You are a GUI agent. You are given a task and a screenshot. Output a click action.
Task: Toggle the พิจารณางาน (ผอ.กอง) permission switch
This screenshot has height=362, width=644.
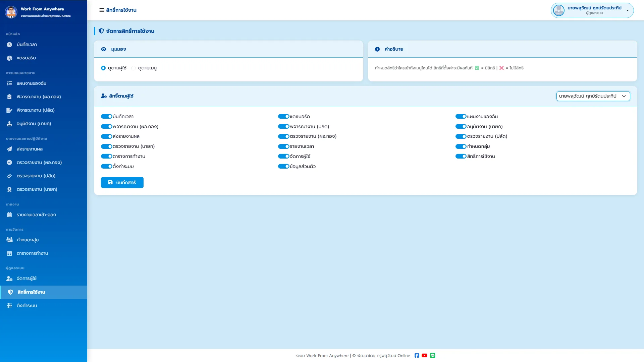click(x=107, y=127)
